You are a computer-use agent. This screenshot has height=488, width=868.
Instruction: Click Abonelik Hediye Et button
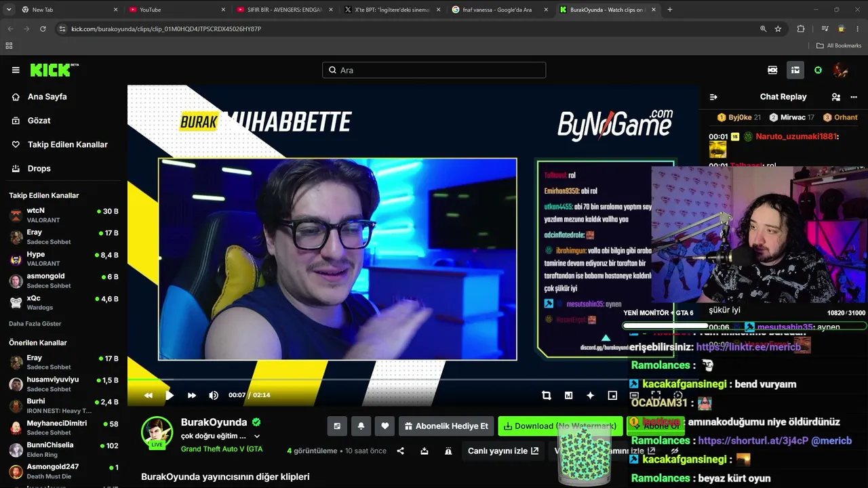pos(446,426)
